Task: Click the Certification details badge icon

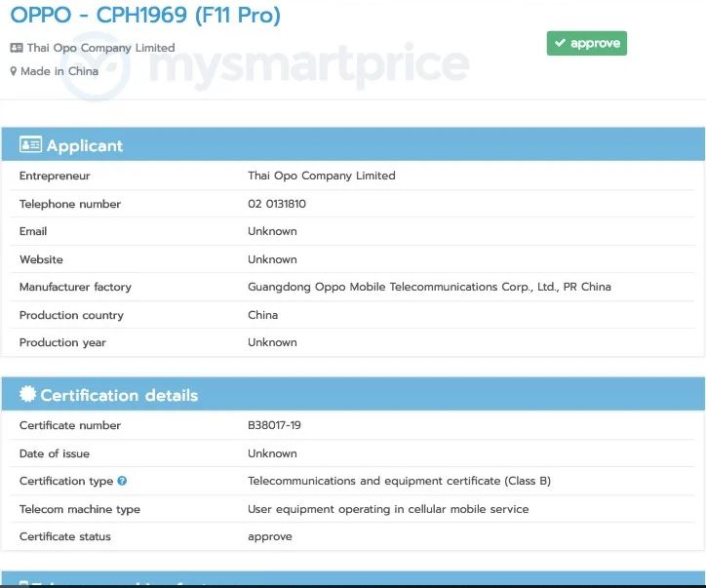Action: 27,394
